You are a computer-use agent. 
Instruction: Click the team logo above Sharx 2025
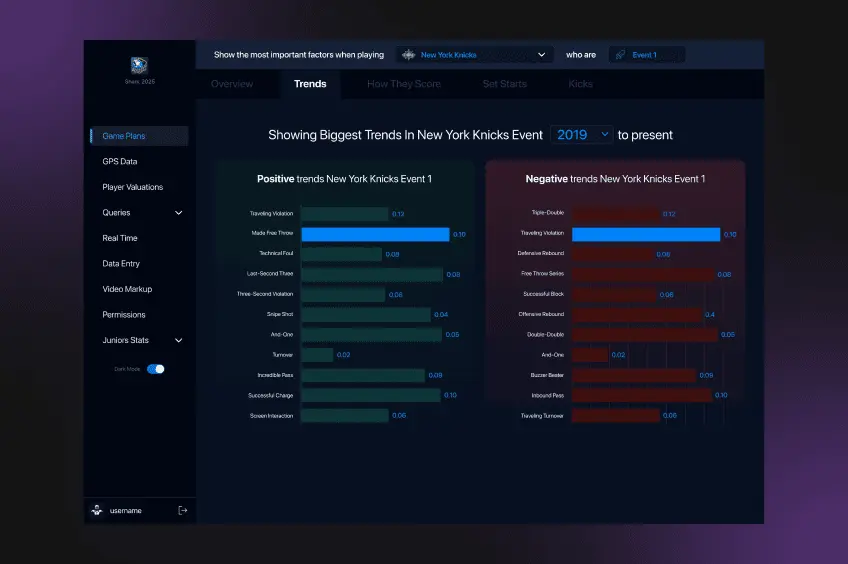[x=139, y=64]
